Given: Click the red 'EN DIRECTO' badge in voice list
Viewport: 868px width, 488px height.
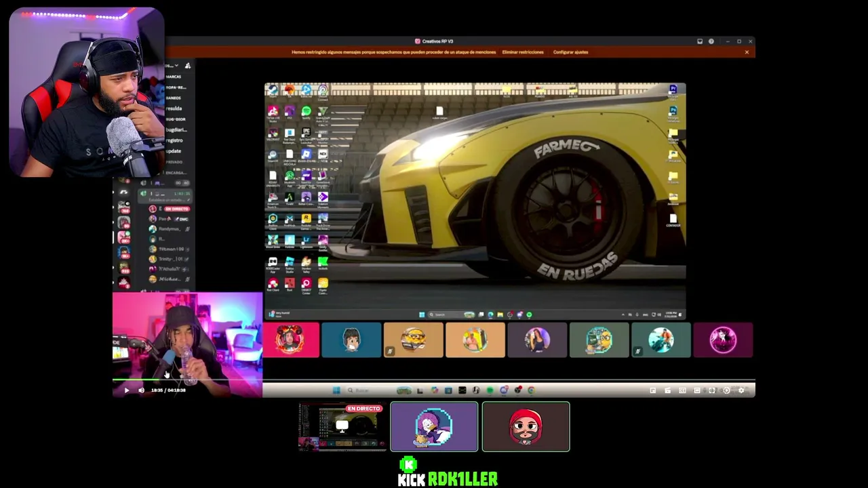Looking at the screenshot, I should [176, 209].
